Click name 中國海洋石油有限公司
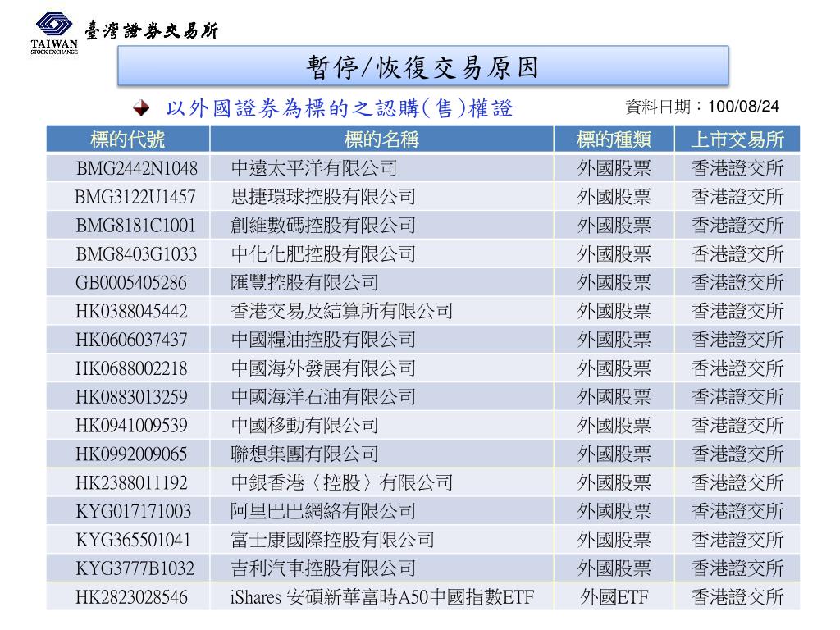This screenshot has width=840, height=630. coord(323,397)
